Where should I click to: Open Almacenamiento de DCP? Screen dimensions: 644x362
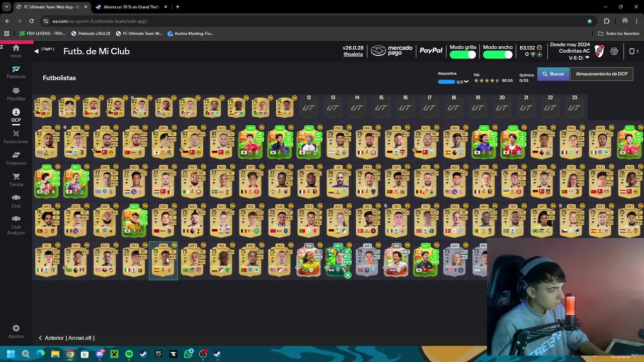(602, 74)
